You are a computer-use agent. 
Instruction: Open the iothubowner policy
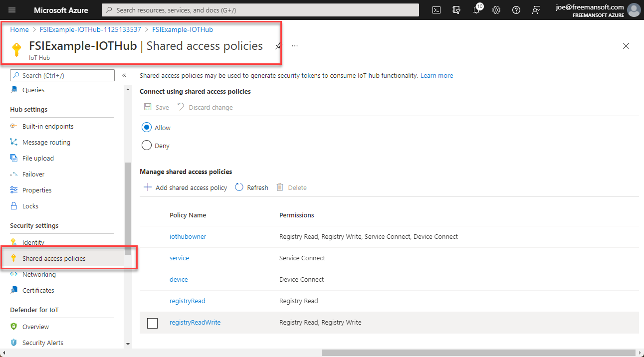[188, 236]
